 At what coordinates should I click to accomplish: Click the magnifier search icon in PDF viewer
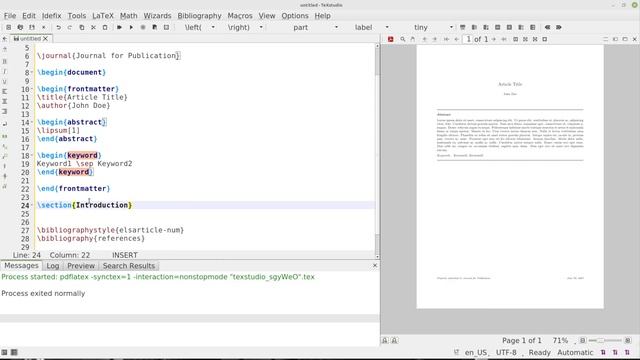click(x=403, y=39)
